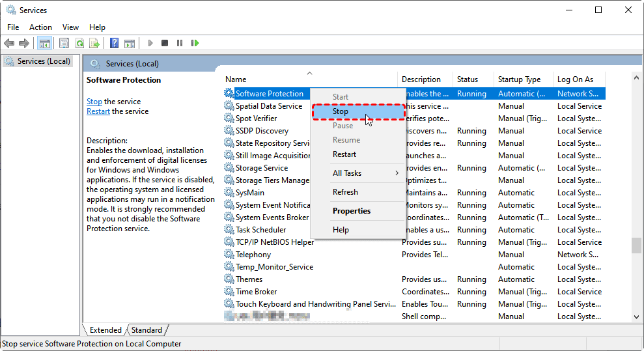Sort by the Startup Type column header

pyautogui.click(x=519, y=79)
